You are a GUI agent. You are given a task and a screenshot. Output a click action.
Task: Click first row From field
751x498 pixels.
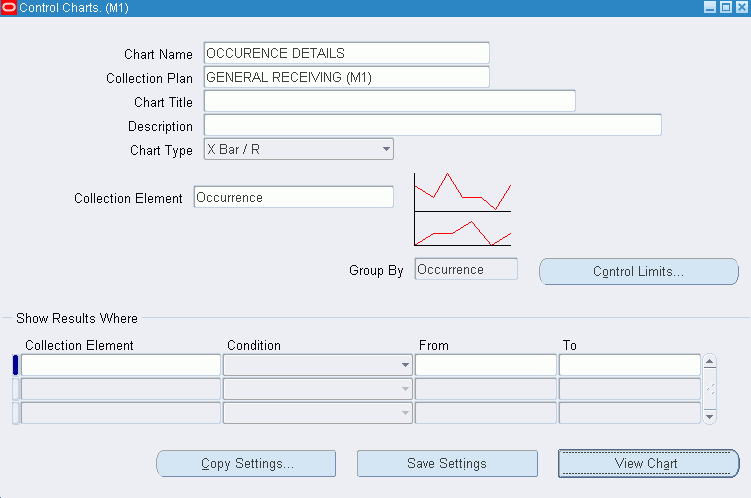pos(486,365)
